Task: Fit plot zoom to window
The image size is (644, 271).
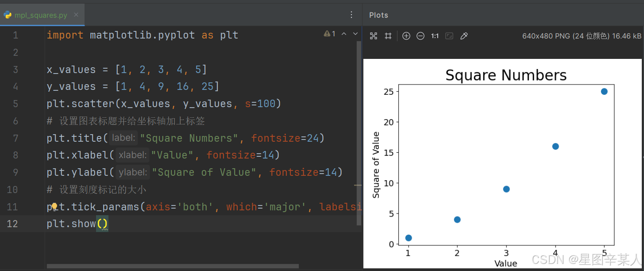Action: click(449, 36)
